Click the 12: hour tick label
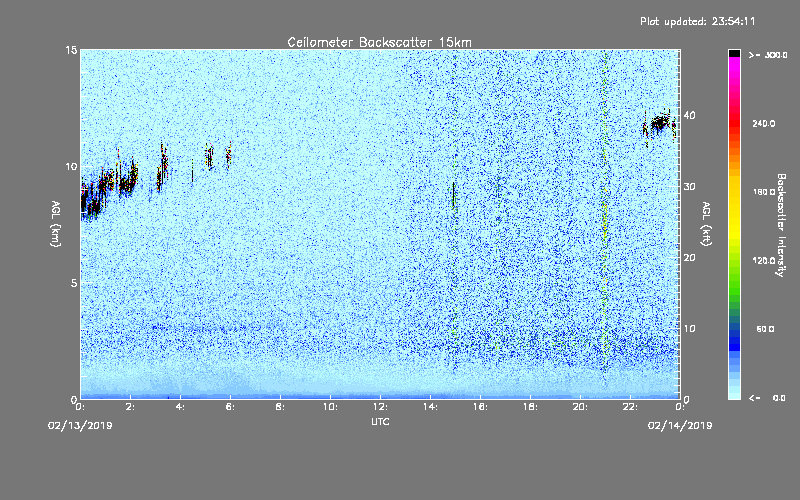 click(x=381, y=407)
